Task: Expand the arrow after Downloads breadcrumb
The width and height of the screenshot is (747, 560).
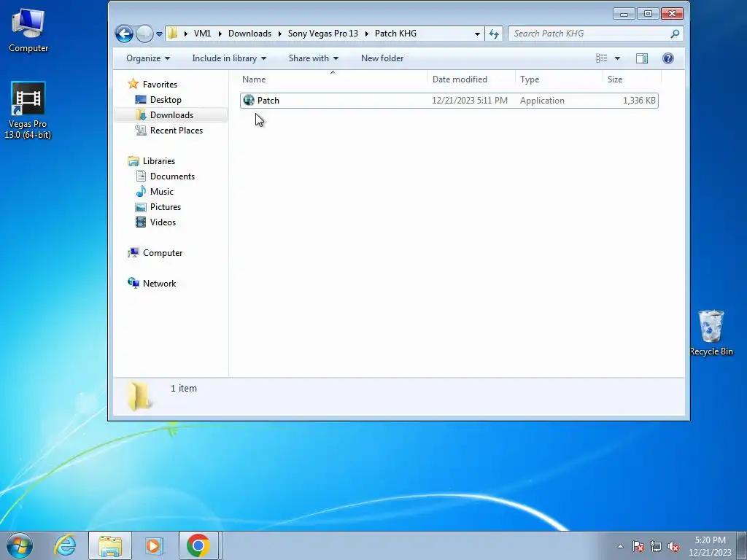Action: (279, 34)
